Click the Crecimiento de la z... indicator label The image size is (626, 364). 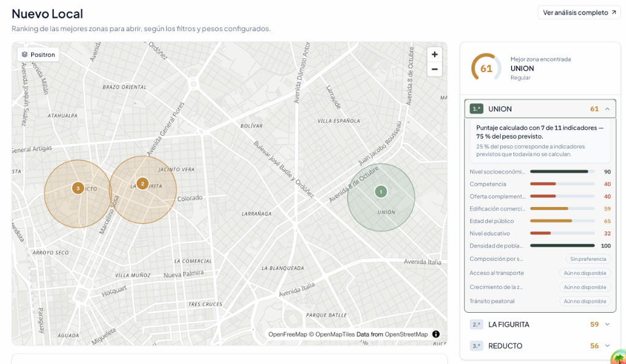point(496,287)
